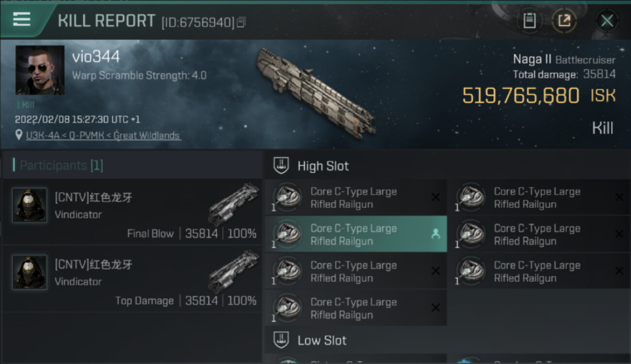Image resolution: width=631 pixels, height=364 pixels.
Task: Click the 519,765,680 ISK value
Action: click(520, 96)
